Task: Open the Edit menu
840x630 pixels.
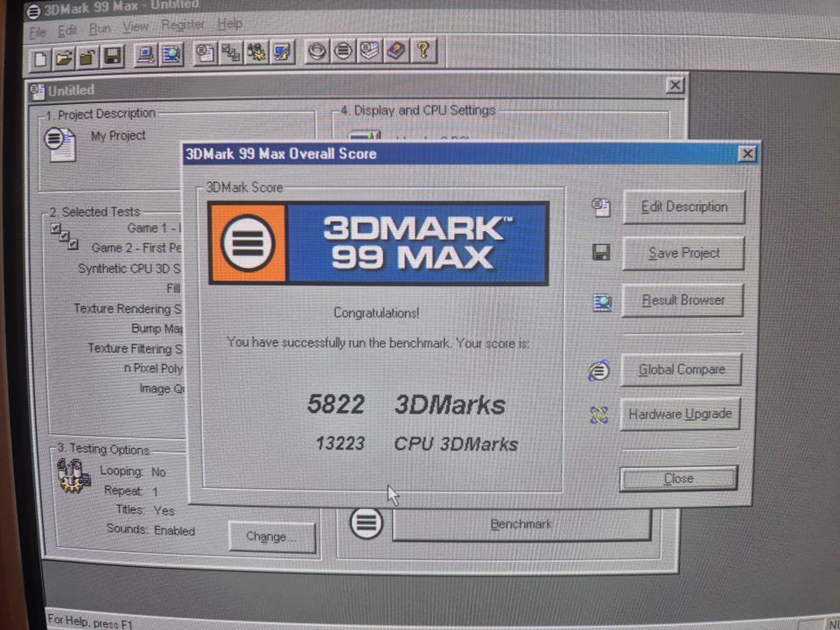Action: click(x=67, y=31)
